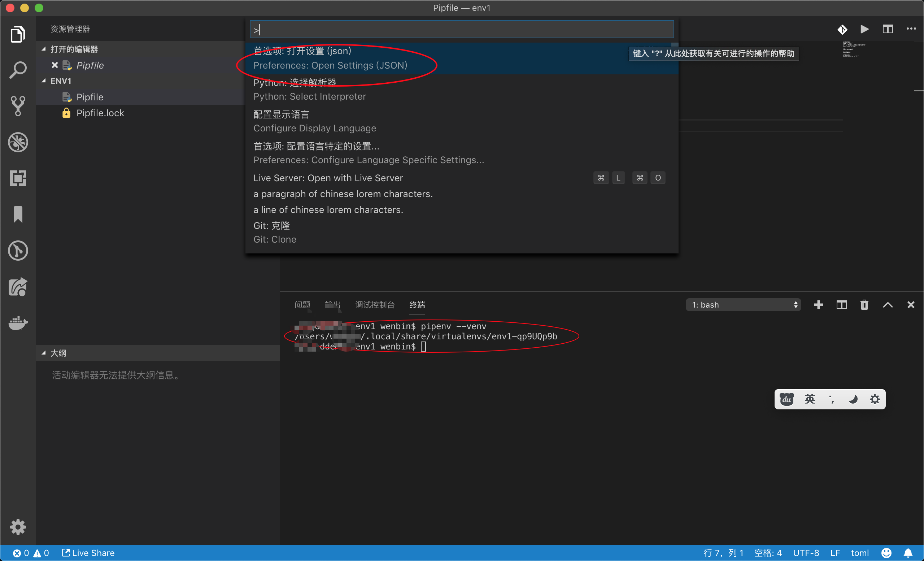Viewport: 924px width, 561px height.
Task: Switch to the 调试控制台 tab
Action: (x=375, y=305)
